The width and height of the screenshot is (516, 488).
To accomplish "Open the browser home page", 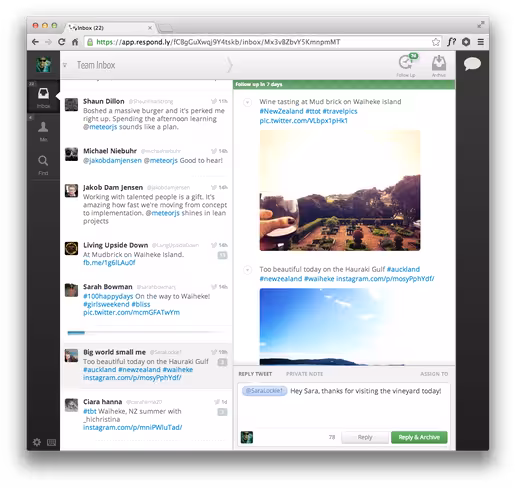I will click(x=75, y=42).
